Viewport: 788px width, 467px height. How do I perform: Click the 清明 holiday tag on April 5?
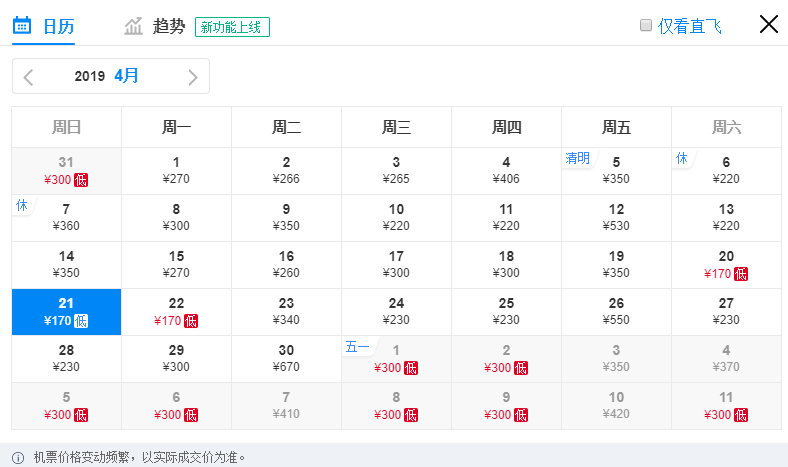[x=577, y=158]
